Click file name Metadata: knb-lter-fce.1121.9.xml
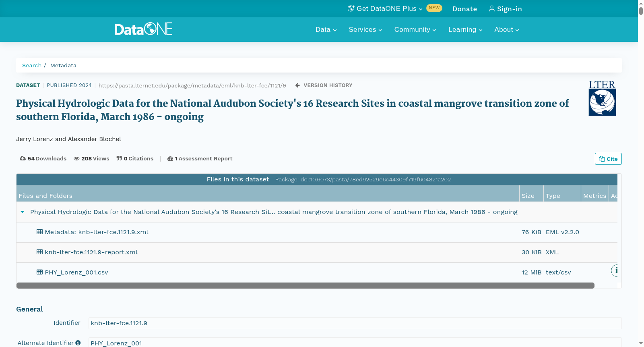Viewport: 644px width, 347px height. coord(97,232)
